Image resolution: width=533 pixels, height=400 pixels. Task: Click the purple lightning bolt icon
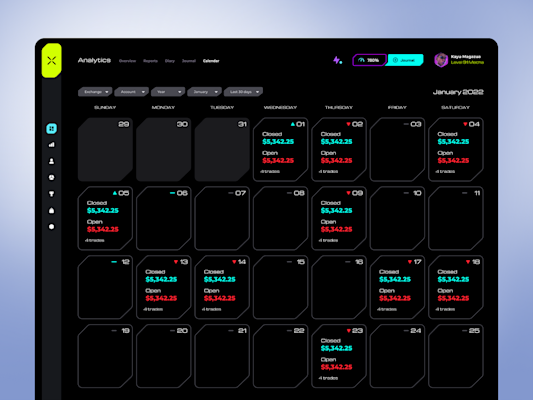[x=337, y=60]
